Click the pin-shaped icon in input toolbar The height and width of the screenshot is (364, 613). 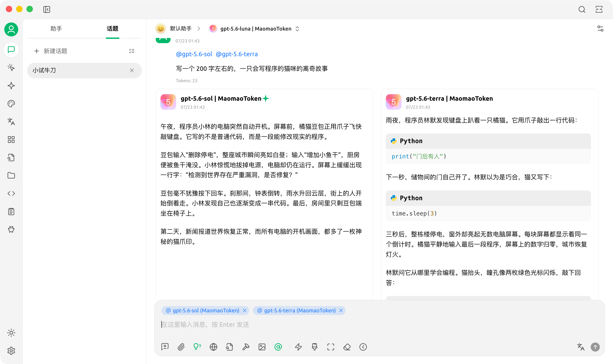click(x=314, y=347)
